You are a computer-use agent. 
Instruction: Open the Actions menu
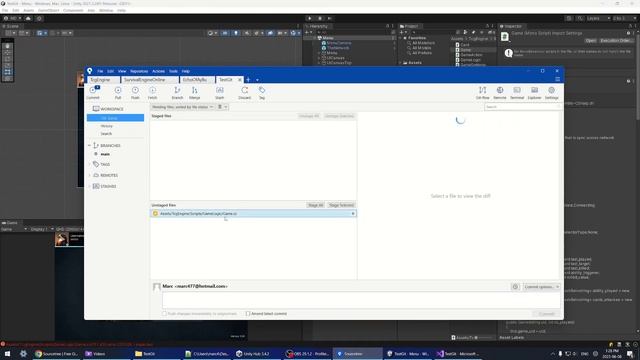coord(158,71)
